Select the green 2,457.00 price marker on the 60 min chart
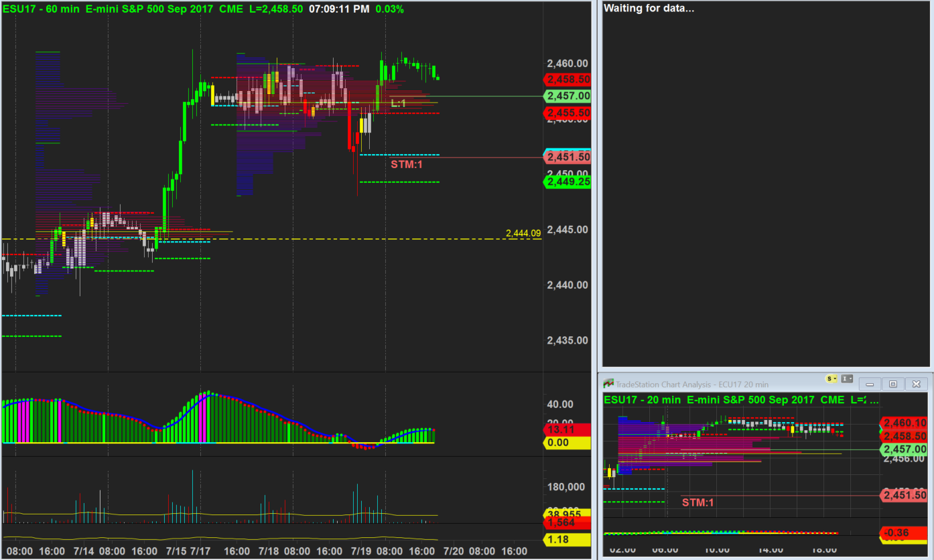 point(568,96)
